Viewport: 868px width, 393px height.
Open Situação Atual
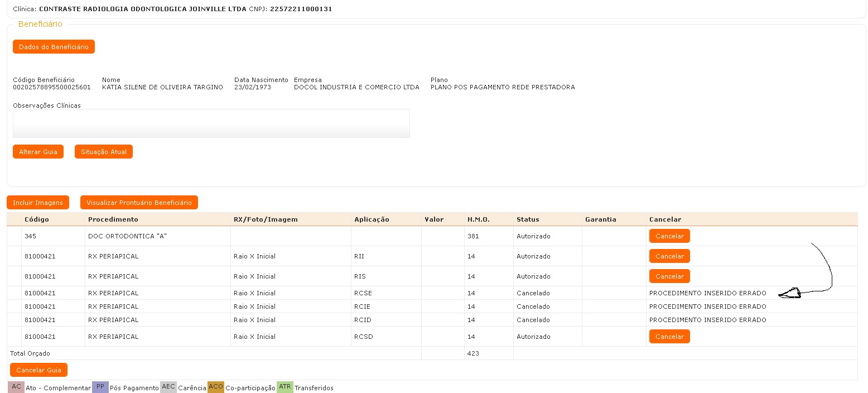103,152
